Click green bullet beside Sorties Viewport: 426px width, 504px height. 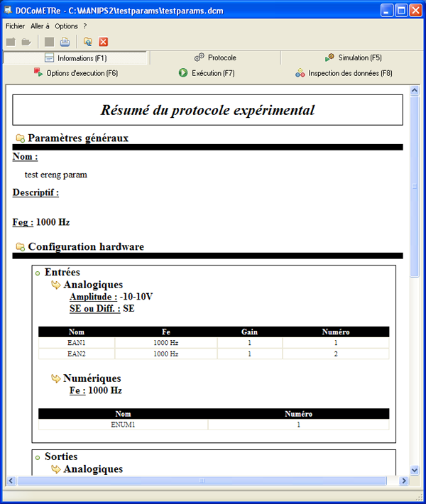[x=38, y=458]
